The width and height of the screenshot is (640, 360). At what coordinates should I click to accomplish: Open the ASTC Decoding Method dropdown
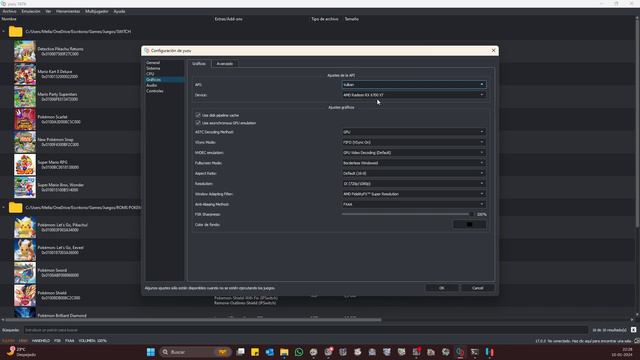(x=414, y=132)
